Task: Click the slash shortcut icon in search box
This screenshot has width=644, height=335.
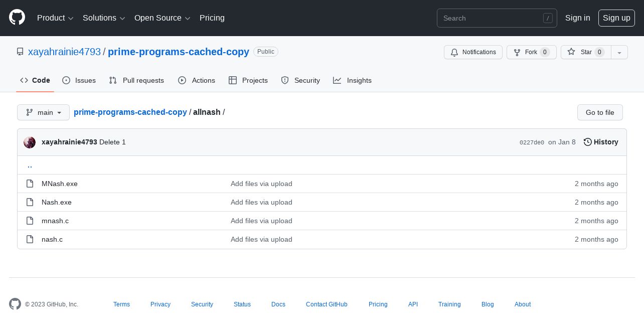Action: (548, 18)
